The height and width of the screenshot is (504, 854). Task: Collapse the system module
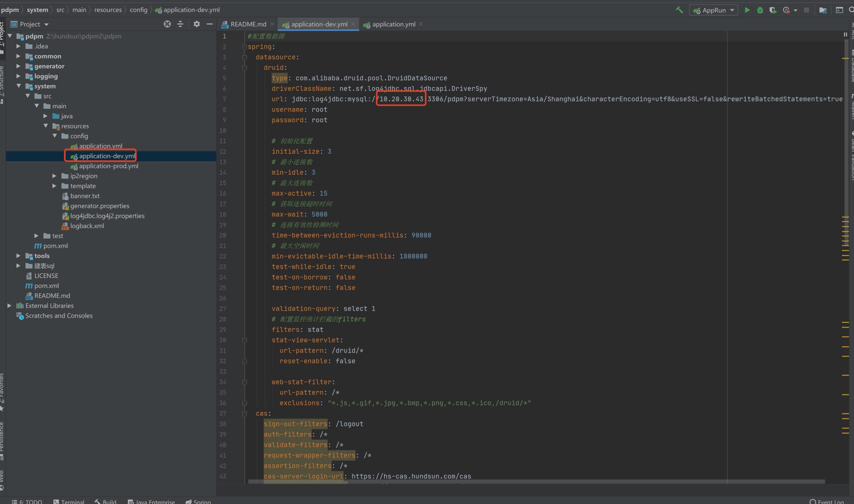tap(19, 86)
